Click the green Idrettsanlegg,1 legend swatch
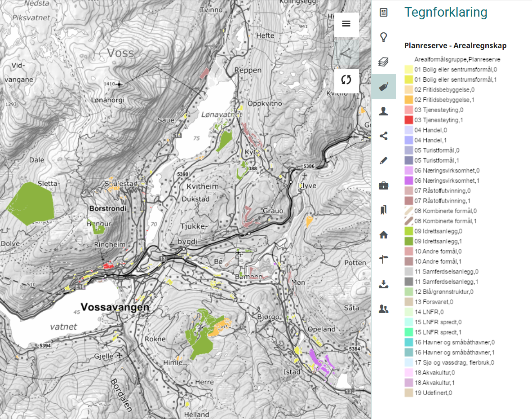The width and height of the screenshot is (532, 419). pos(408,241)
